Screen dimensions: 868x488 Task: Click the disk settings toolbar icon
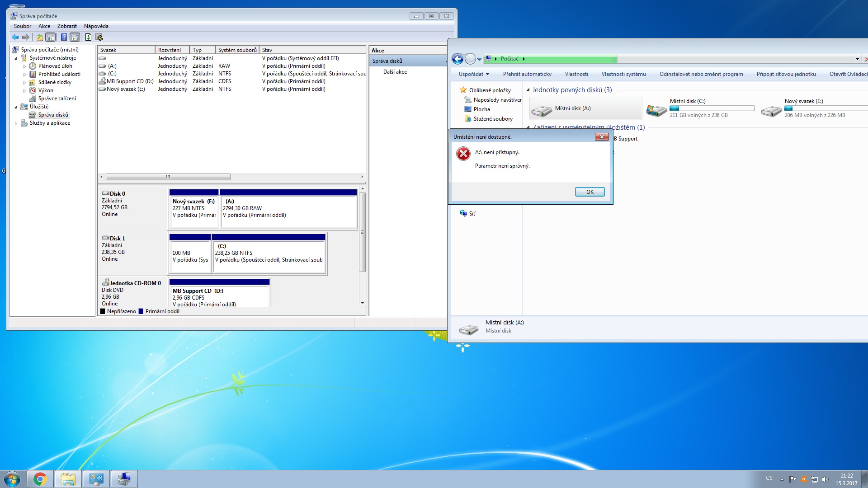pos(99,37)
